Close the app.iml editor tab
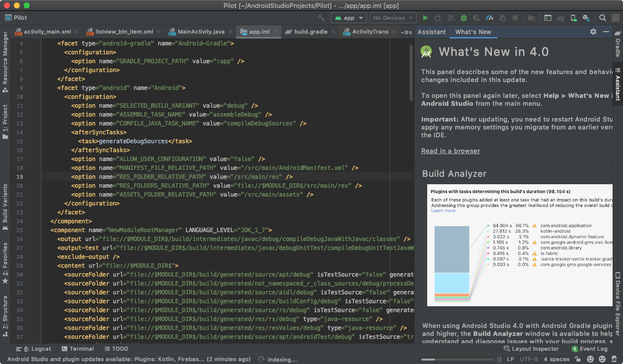The image size is (623, 364). [275, 32]
